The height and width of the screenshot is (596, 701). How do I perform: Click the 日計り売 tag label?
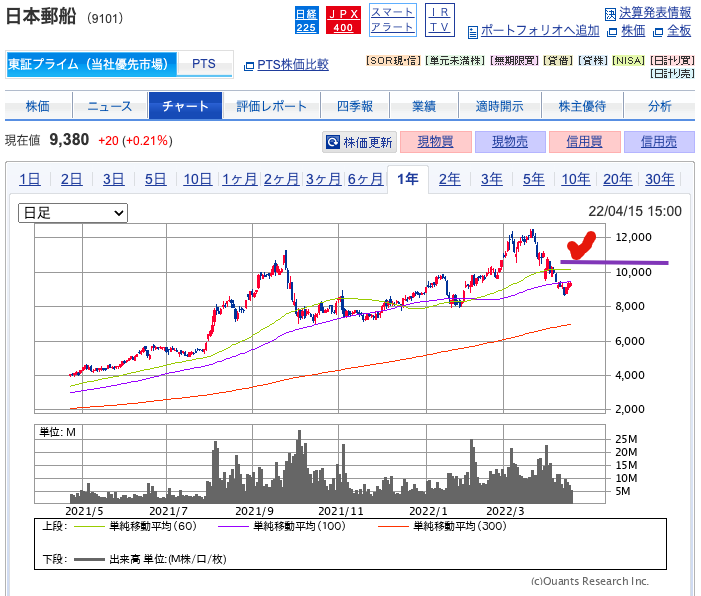(672, 73)
